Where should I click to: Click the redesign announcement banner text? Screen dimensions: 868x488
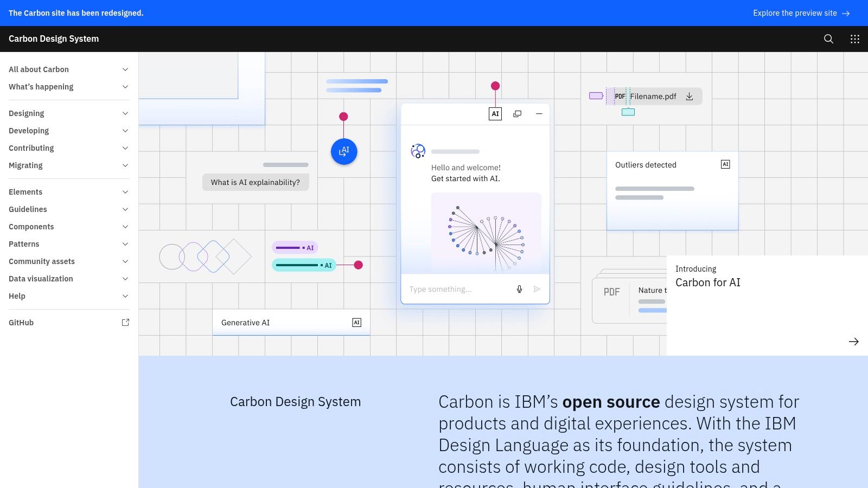tap(76, 13)
